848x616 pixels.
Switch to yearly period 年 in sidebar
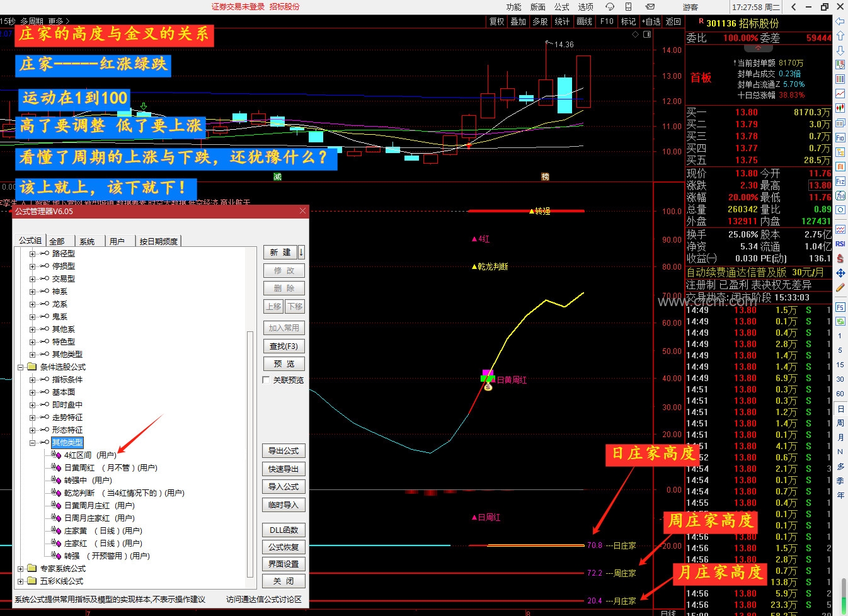coord(840,496)
